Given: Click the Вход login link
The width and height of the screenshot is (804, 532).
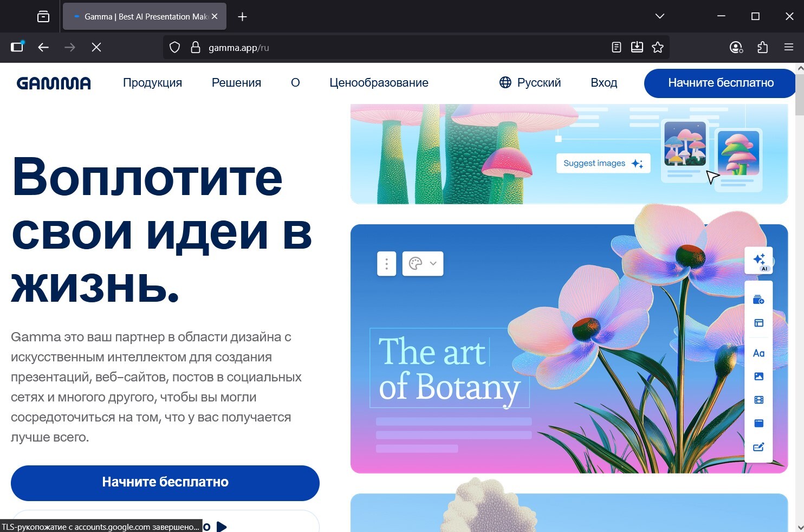Looking at the screenshot, I should [604, 83].
